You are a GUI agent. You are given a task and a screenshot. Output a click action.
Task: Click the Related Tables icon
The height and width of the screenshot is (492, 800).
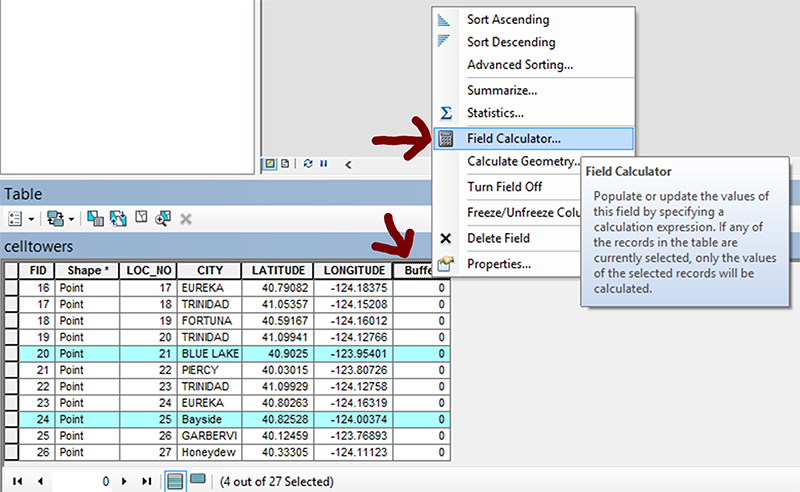(54, 217)
